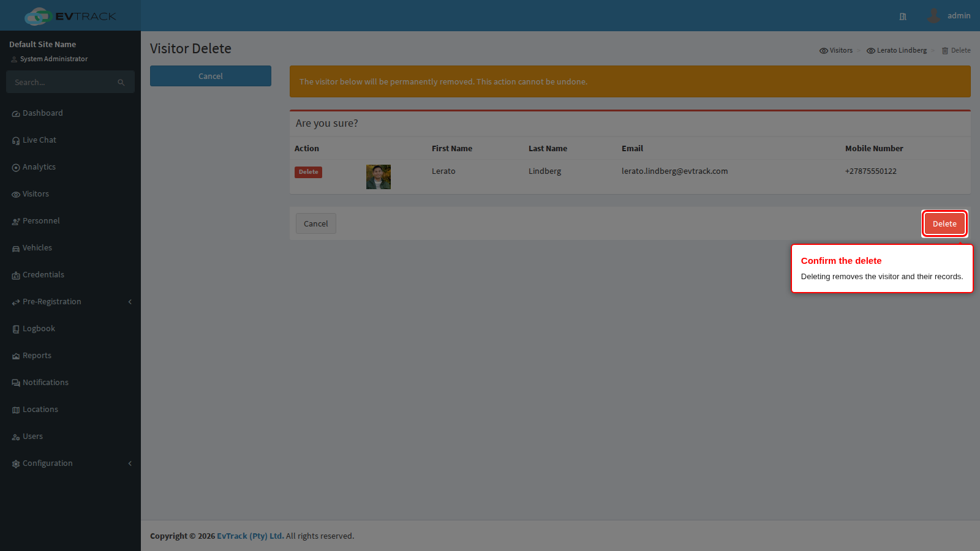Screen dimensions: 980x551
Task: Click the First Name column header
Action: 452,148
